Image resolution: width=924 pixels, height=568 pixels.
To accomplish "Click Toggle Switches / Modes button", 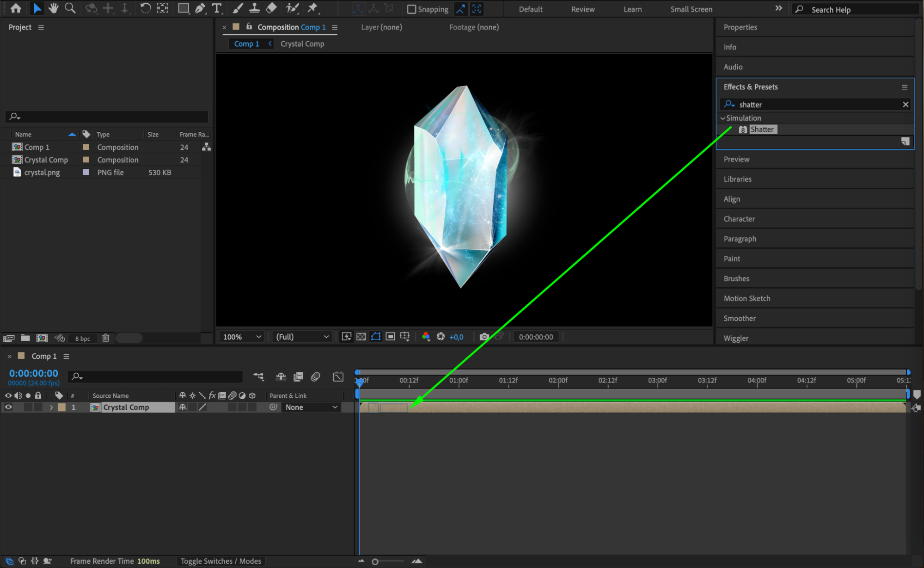I will click(220, 561).
